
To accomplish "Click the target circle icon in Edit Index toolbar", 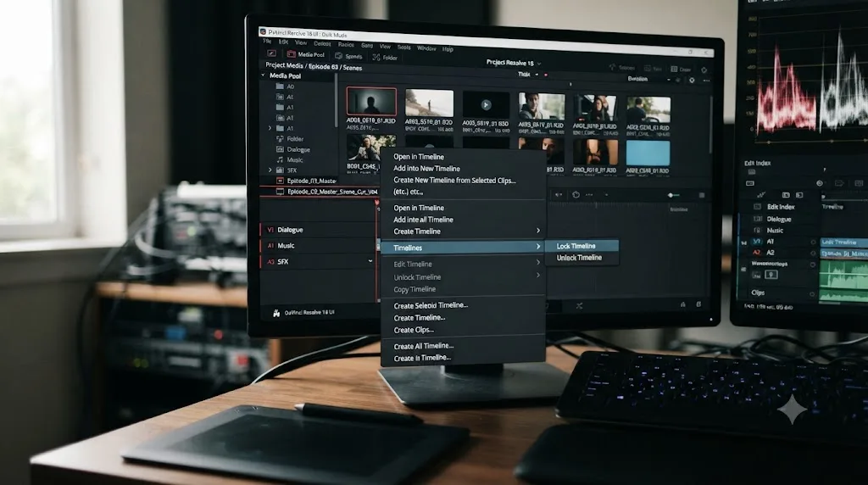I will 820,183.
